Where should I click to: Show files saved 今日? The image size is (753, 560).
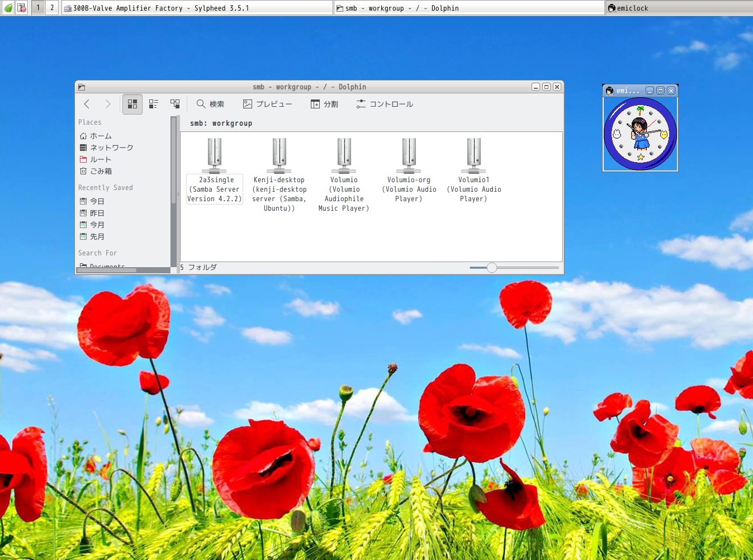tap(97, 201)
